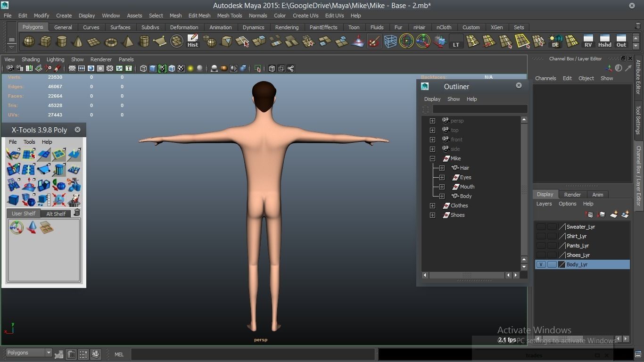Open the Polygons menu set dropdown

click(x=28, y=353)
